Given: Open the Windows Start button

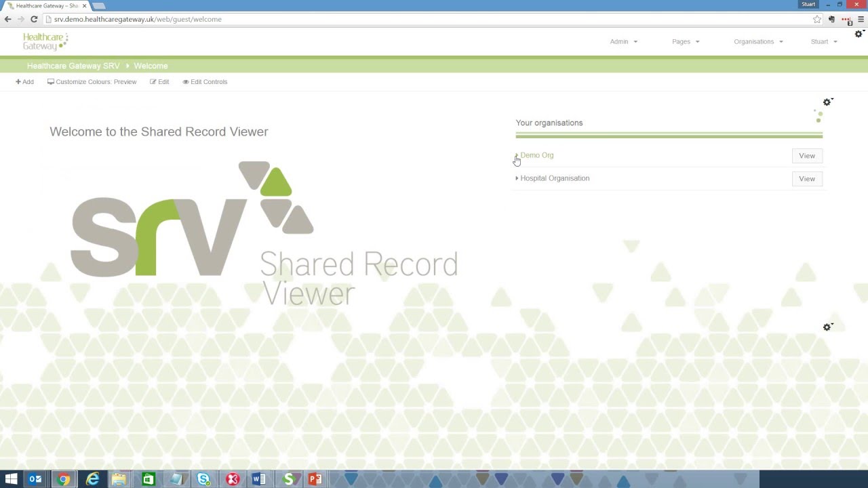Looking at the screenshot, I should 12,479.
